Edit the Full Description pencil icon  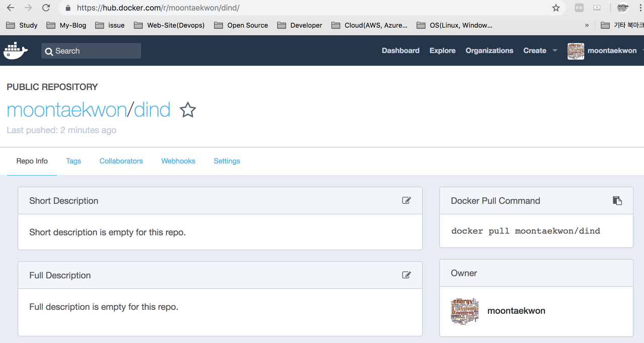point(407,275)
